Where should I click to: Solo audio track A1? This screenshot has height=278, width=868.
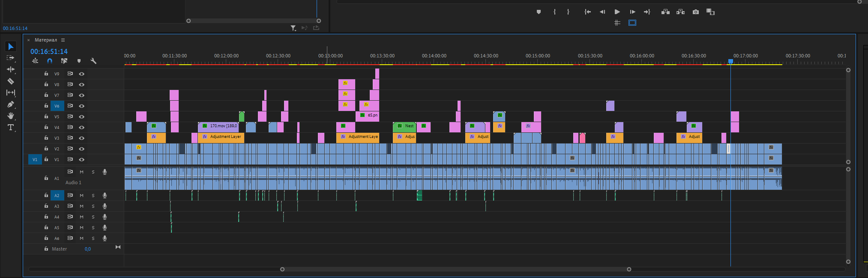tap(93, 172)
